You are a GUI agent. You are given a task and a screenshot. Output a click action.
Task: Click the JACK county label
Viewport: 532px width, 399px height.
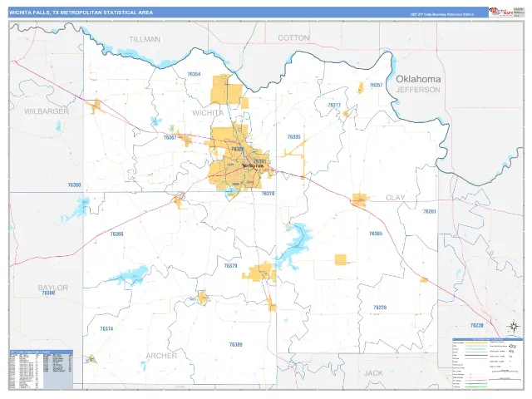(x=373, y=373)
